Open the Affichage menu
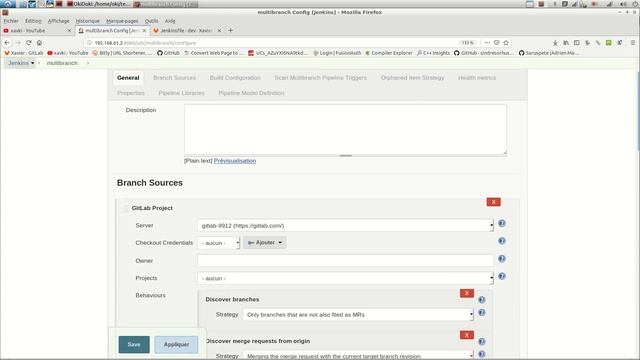This screenshot has width=640, height=360. 58,21
